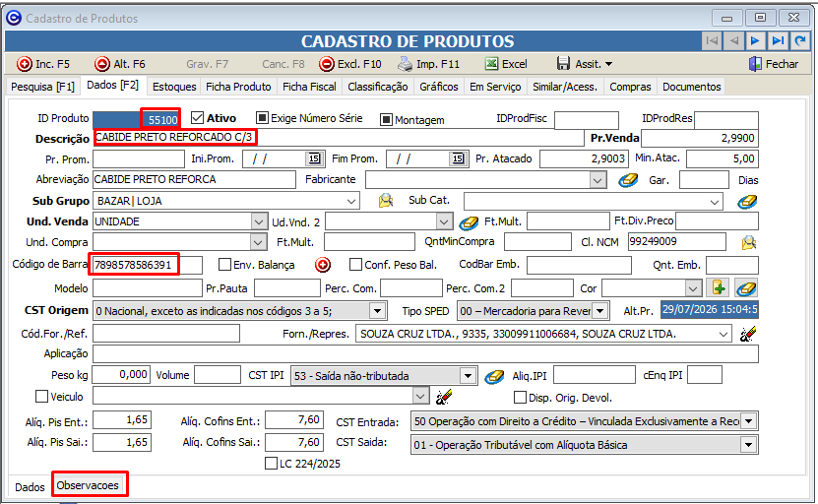Open the Cl. NCM lookup icon
This screenshot has width=818, height=504.
click(x=749, y=242)
